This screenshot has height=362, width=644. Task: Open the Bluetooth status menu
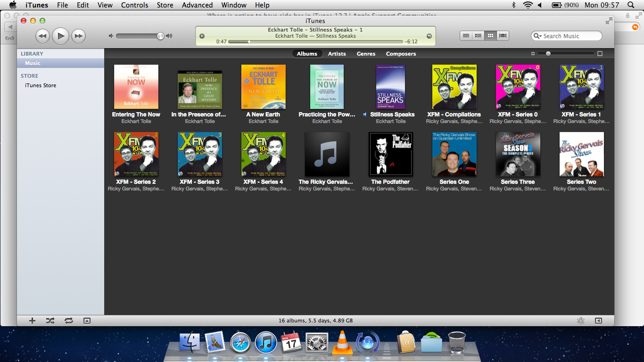pos(514,5)
